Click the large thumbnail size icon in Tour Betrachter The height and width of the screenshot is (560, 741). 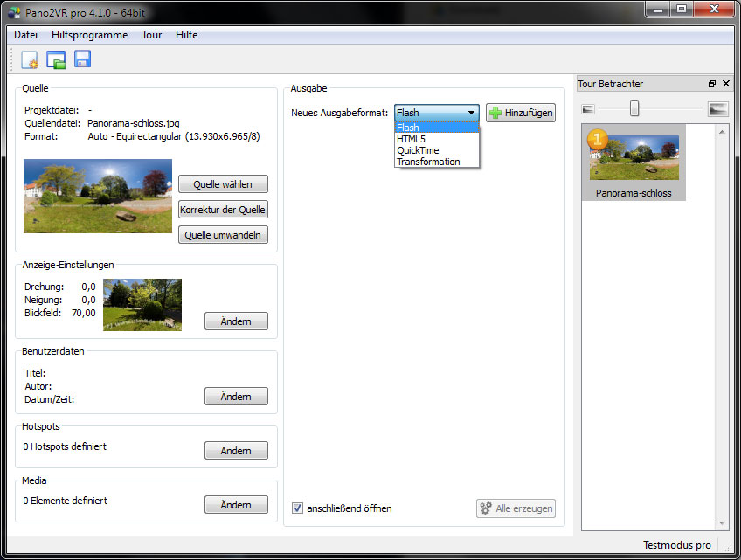coord(718,109)
